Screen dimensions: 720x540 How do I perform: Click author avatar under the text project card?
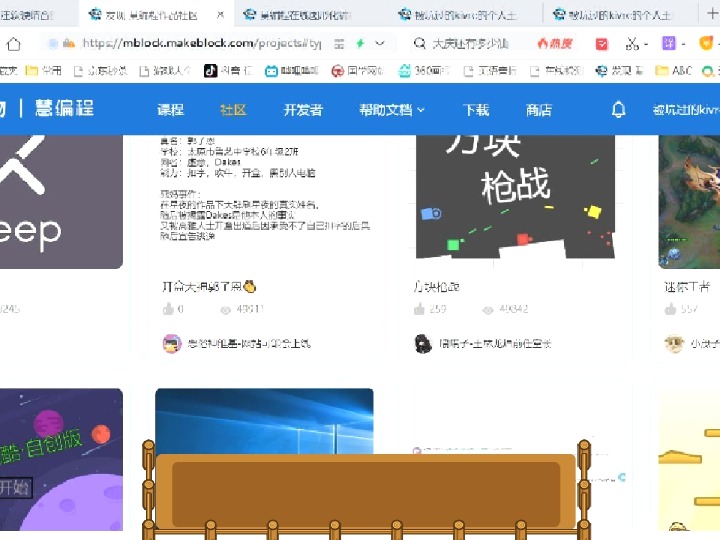point(170,343)
